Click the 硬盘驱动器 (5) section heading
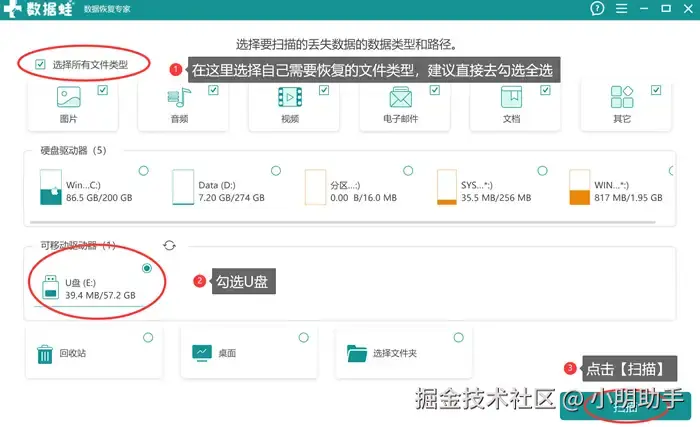The width and height of the screenshot is (700, 427). coord(74,151)
